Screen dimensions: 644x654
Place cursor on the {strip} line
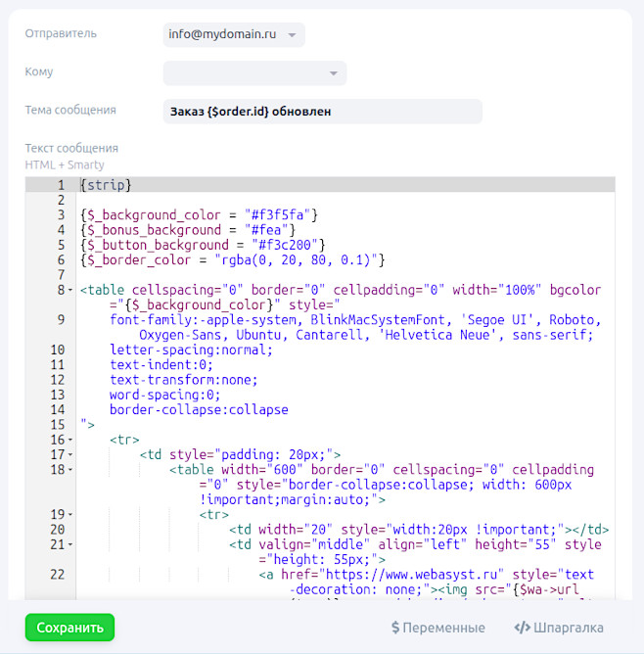click(x=106, y=185)
